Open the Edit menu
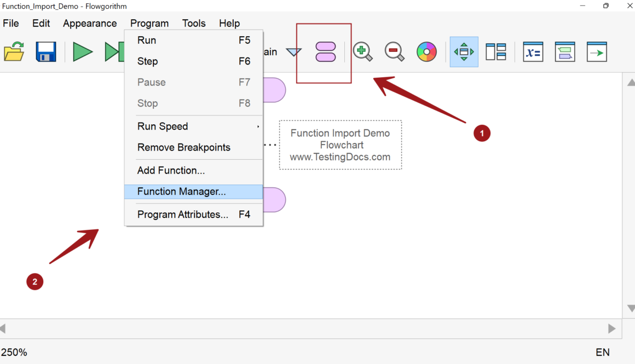635x364 pixels. (x=41, y=23)
